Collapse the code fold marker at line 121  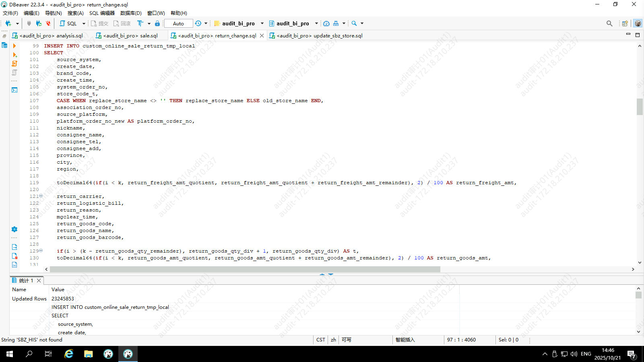pyautogui.click(x=41, y=196)
